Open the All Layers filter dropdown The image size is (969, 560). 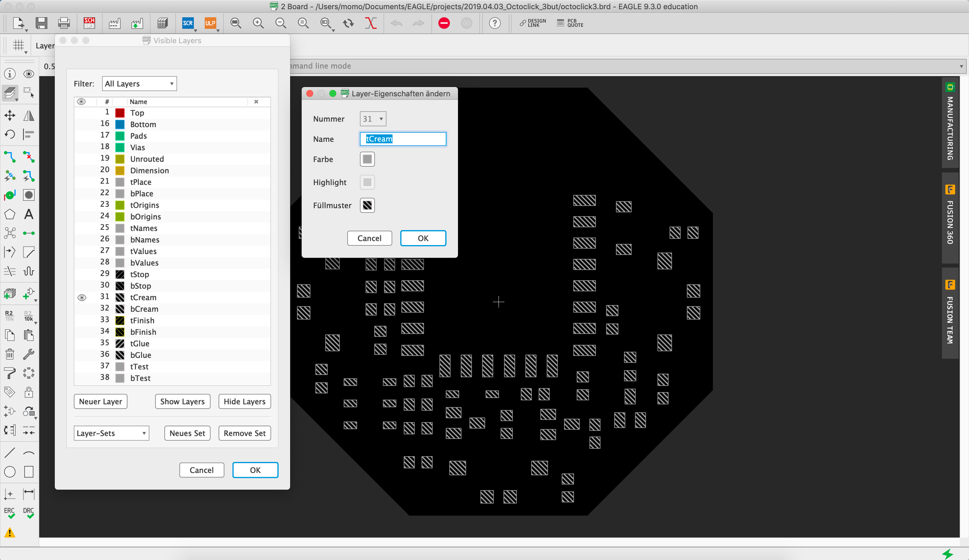coord(139,84)
